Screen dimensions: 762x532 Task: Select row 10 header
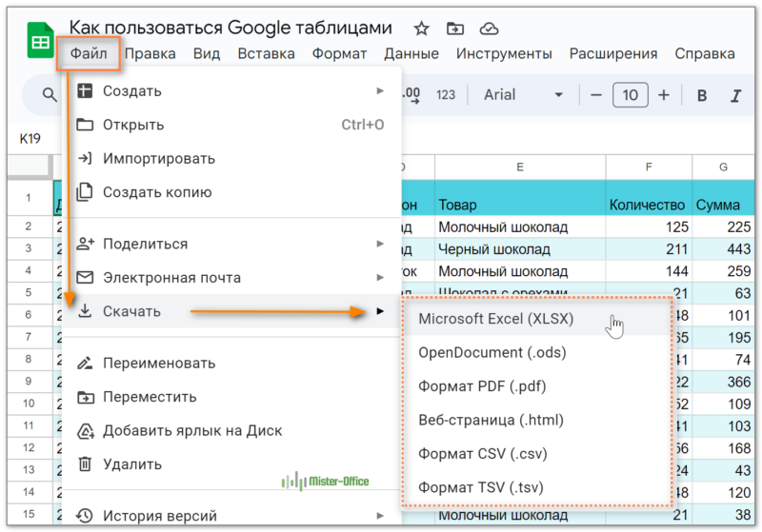click(29, 404)
